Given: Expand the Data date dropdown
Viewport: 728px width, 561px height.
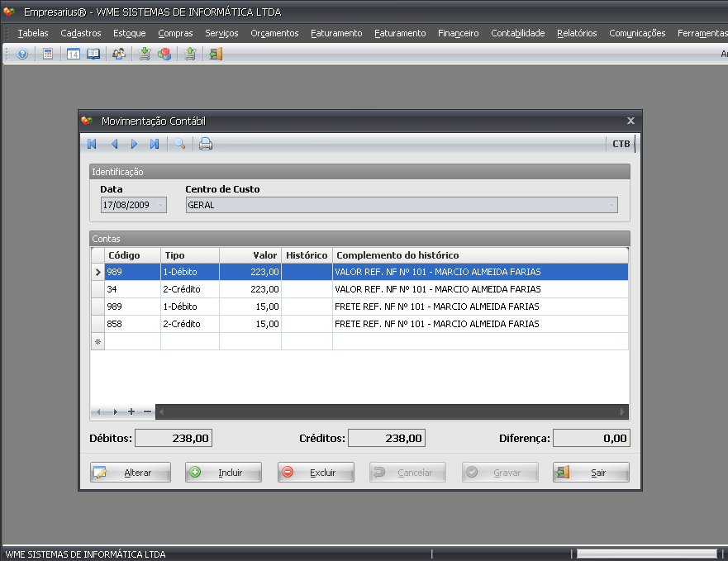Looking at the screenshot, I should [x=160, y=205].
